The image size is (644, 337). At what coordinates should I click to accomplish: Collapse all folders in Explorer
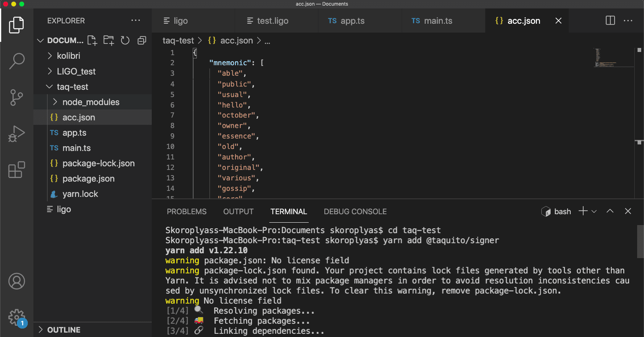[x=142, y=40]
